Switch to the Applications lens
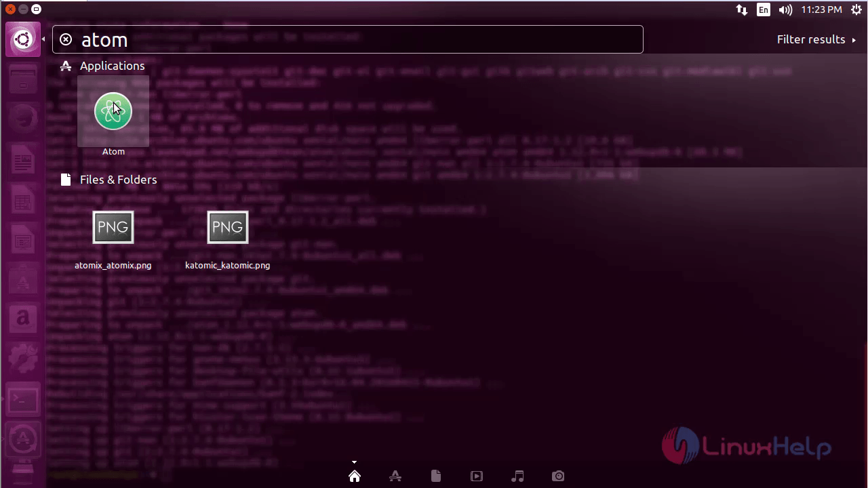Screen dimensions: 868x488 click(395, 476)
